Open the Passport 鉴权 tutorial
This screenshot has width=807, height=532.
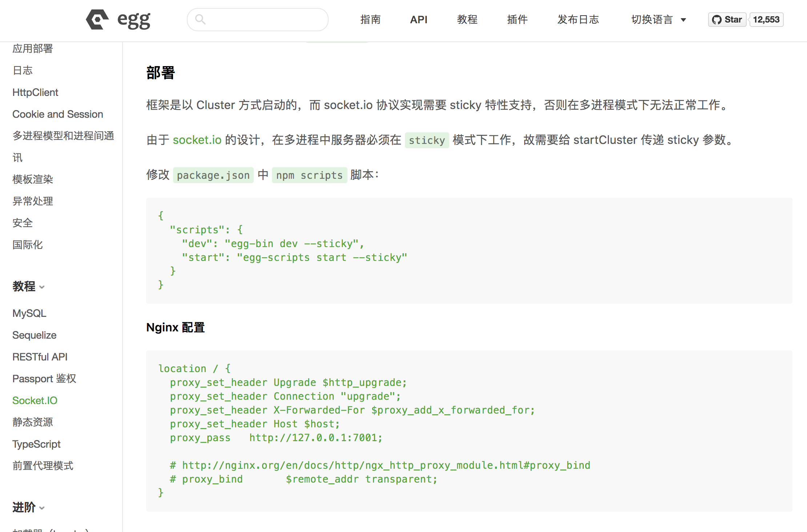(x=44, y=379)
